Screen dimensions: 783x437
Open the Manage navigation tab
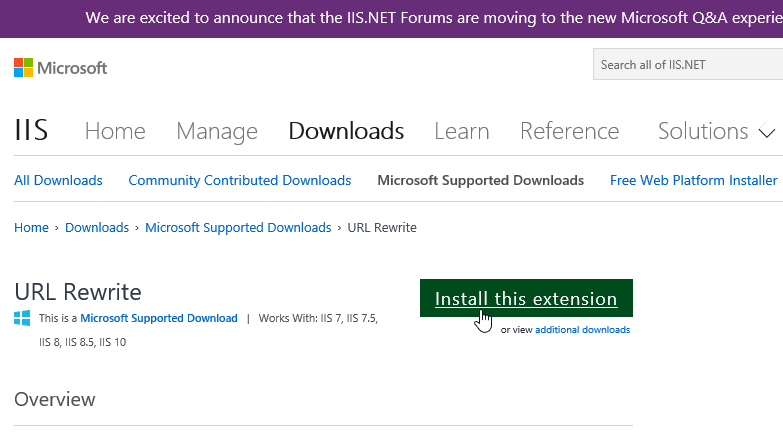coord(217,131)
